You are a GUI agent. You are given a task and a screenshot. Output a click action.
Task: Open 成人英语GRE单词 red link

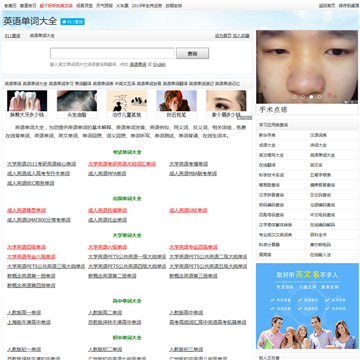(188, 211)
